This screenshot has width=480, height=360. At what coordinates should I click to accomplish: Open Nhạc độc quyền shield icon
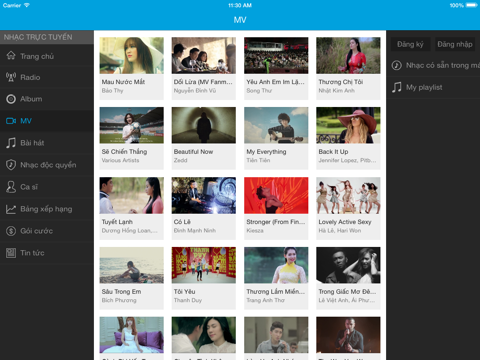[11, 165]
